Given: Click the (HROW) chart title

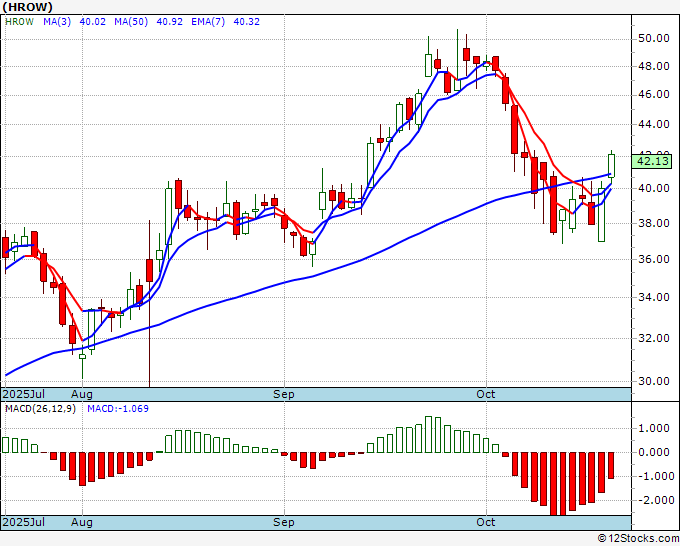Looking at the screenshot, I should click(x=27, y=7).
